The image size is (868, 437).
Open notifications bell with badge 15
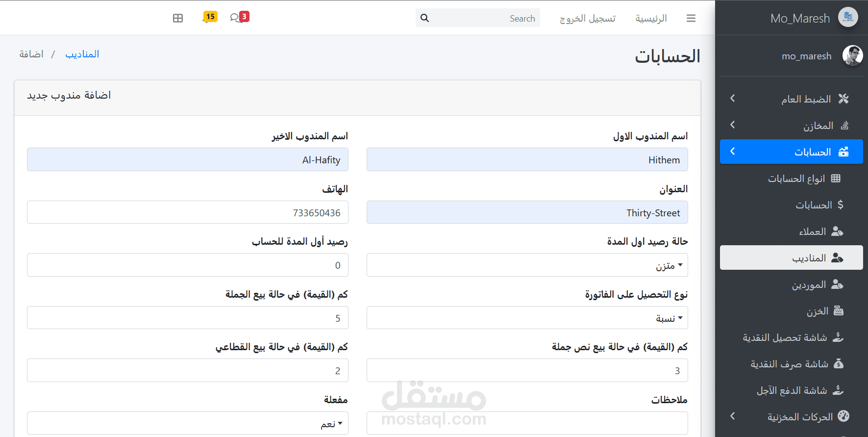tap(210, 17)
